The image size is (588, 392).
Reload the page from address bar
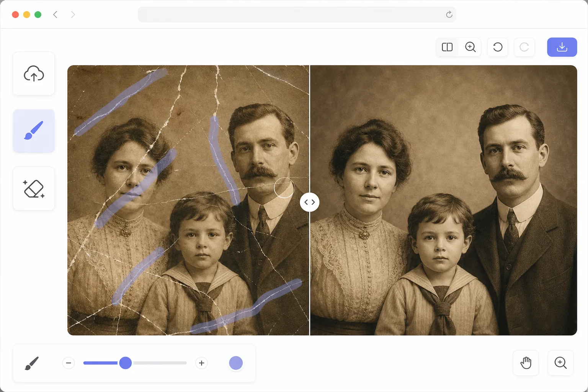tap(449, 15)
